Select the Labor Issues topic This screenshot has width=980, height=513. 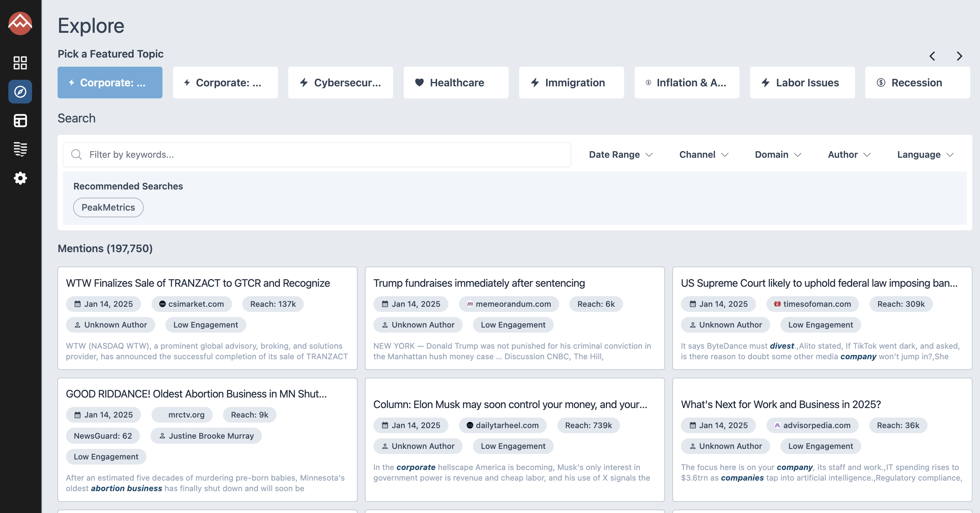[802, 83]
